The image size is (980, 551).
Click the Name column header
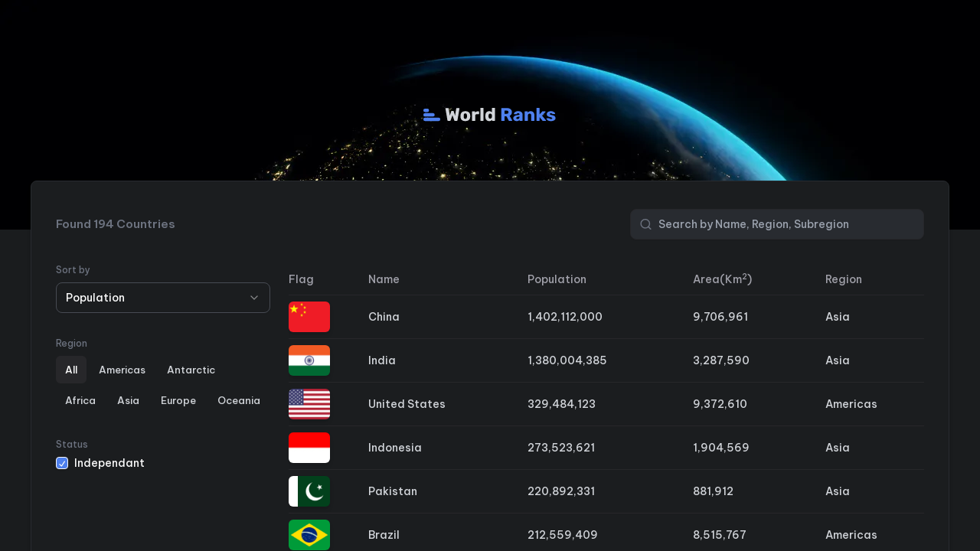pos(384,279)
